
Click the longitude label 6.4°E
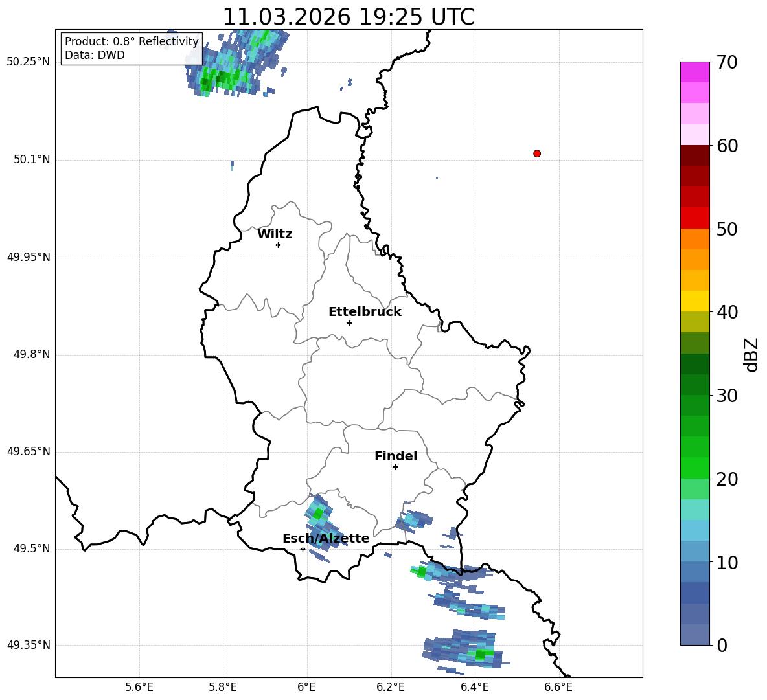pos(474,688)
